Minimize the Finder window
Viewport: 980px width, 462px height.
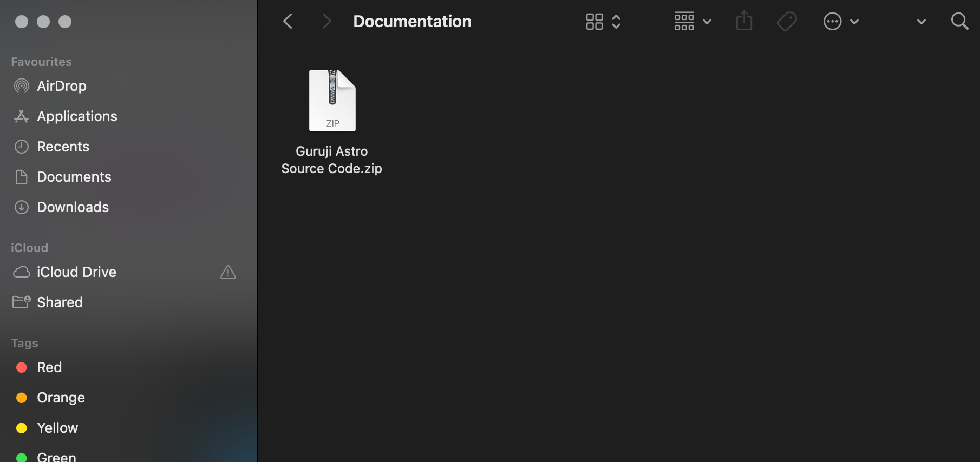[43, 22]
